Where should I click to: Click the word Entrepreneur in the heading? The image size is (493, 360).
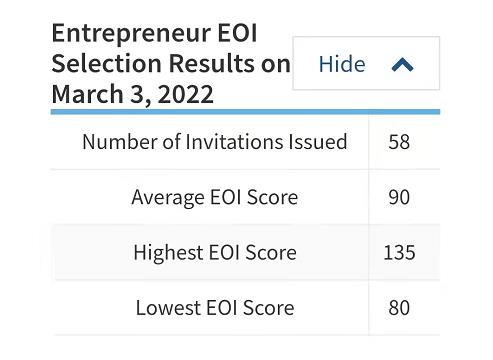coord(131,34)
